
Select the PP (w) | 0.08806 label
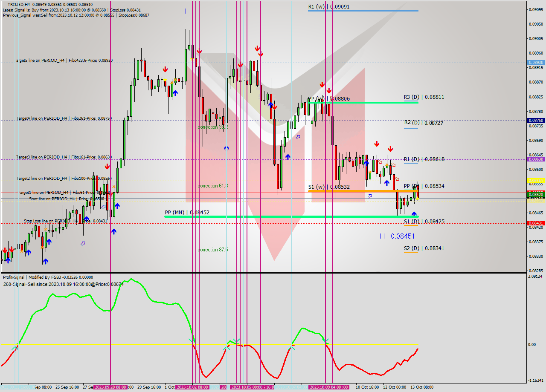coord(329,99)
